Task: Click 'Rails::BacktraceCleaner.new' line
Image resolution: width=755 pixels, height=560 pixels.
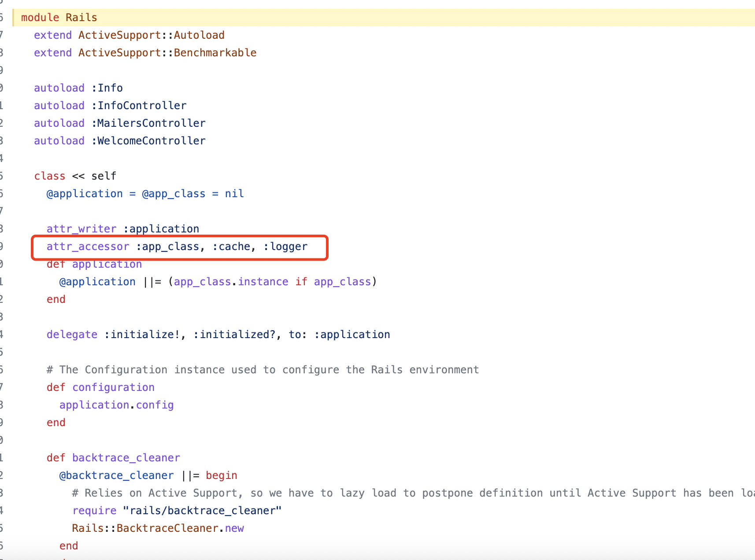Action: (158, 528)
